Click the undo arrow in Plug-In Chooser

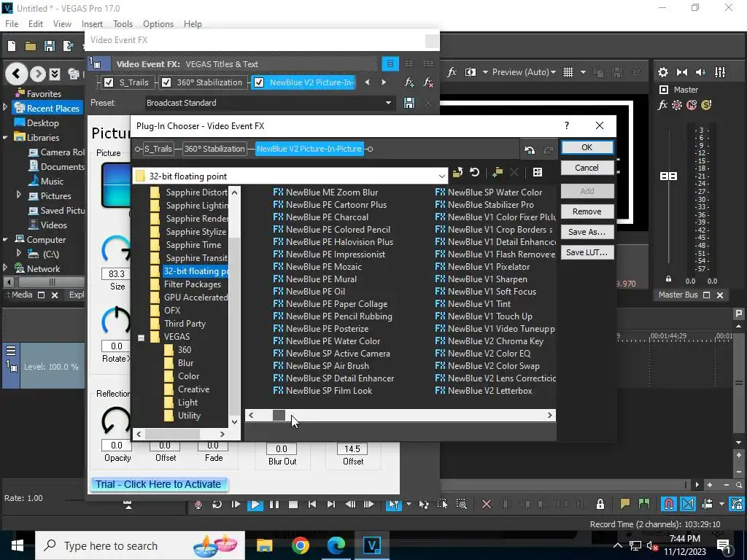(530, 149)
